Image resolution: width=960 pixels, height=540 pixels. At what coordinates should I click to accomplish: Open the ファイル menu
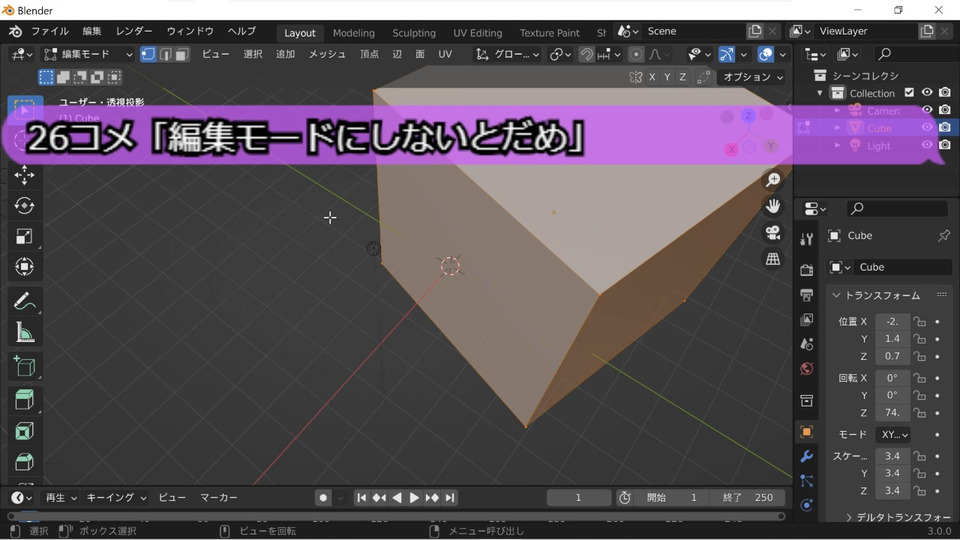[50, 31]
